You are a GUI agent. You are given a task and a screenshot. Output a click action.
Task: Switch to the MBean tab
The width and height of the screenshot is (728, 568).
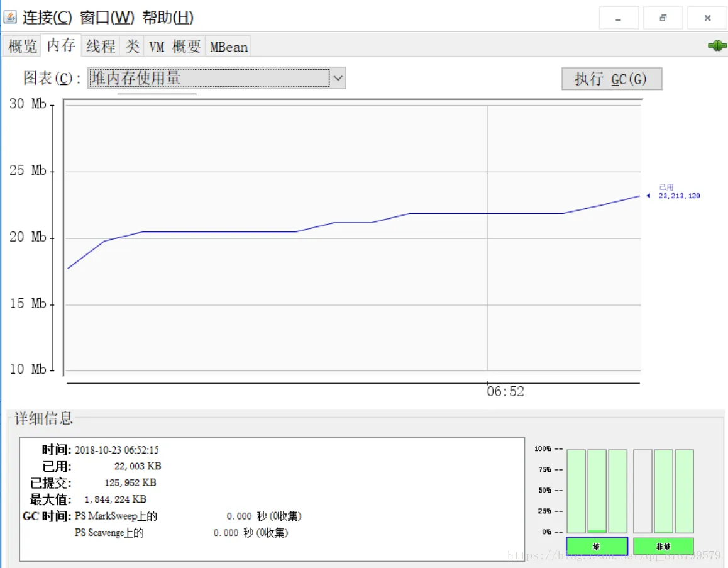[228, 47]
